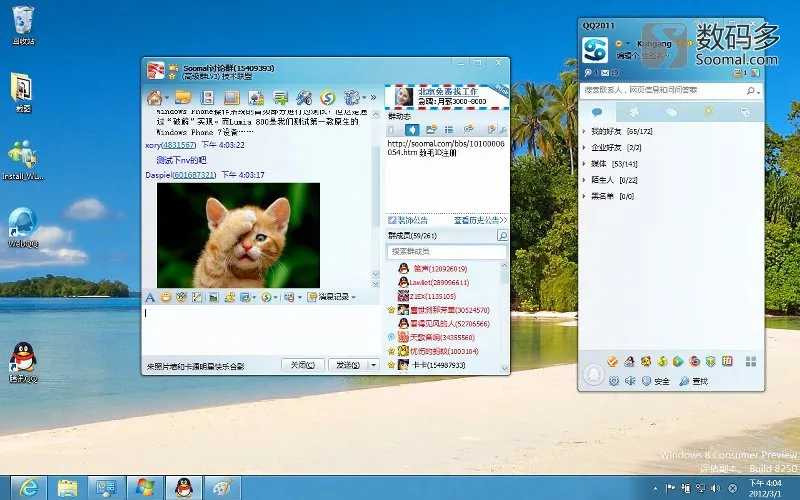Image resolution: width=800 pixels, height=500 pixels.
Task: Show hidden system tray icons arrow
Action: (655, 488)
